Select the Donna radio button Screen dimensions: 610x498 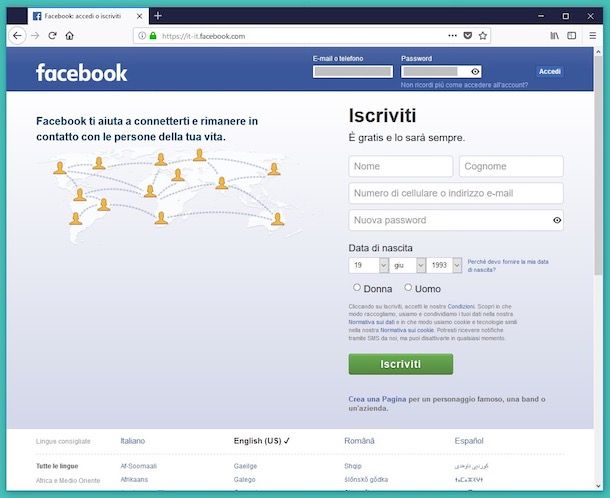[357, 288]
